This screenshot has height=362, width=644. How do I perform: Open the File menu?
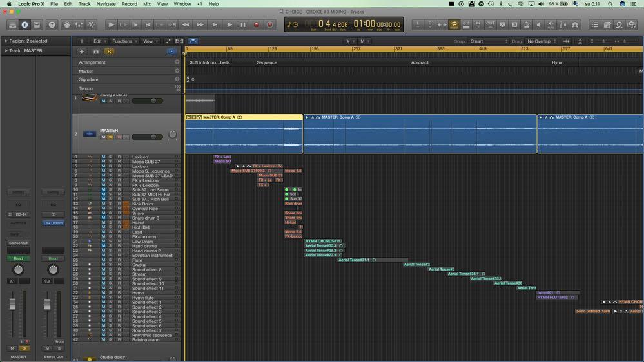click(x=54, y=4)
